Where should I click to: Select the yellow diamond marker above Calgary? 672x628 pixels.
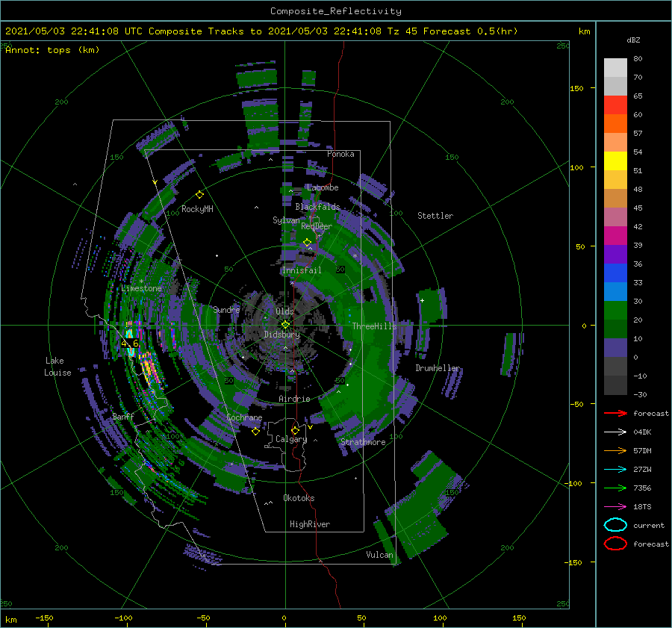[295, 430]
